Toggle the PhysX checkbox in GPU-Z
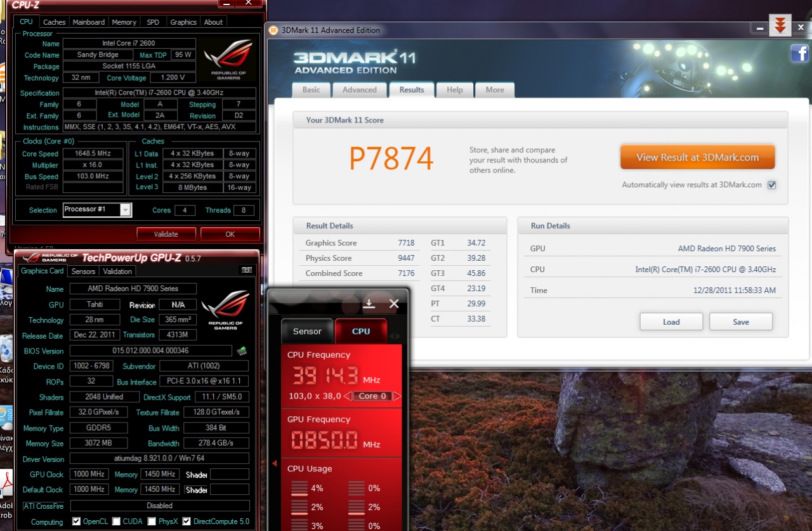 click(152, 521)
